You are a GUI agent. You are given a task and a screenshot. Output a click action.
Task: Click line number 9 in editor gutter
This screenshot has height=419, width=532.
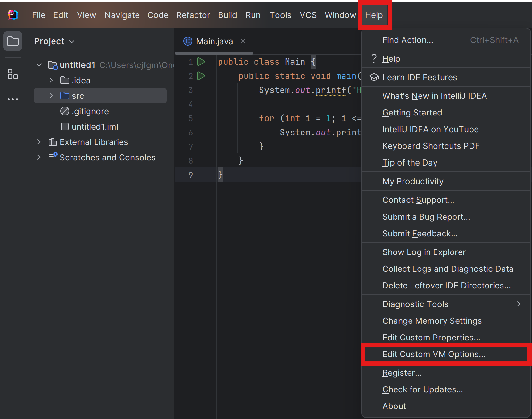191,175
